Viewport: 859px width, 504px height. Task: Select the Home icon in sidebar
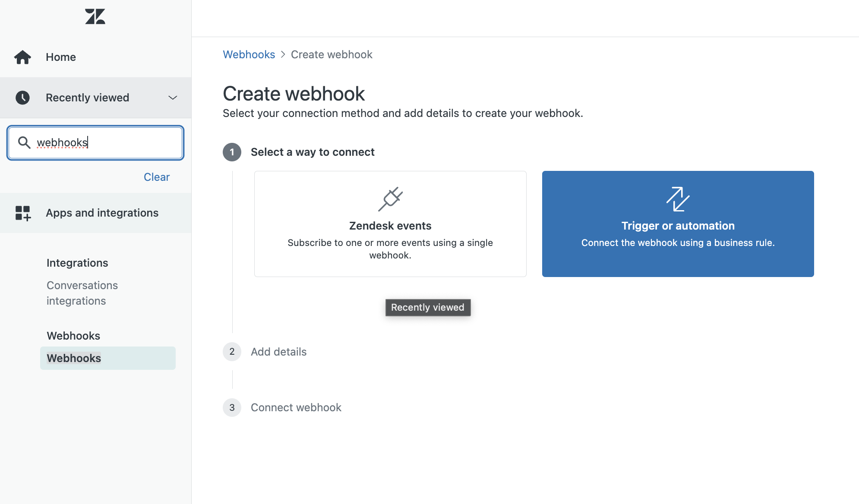click(x=22, y=57)
